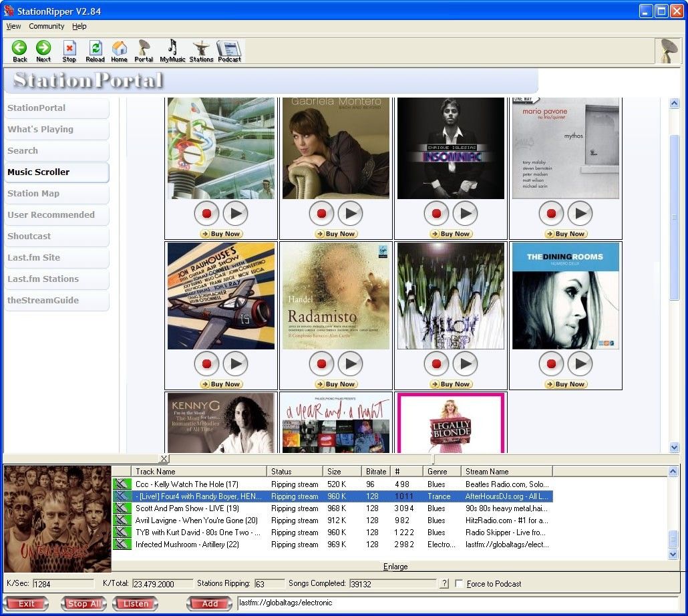Enable the Force to Podcast checkbox
The height and width of the screenshot is (616, 688).
(x=459, y=583)
